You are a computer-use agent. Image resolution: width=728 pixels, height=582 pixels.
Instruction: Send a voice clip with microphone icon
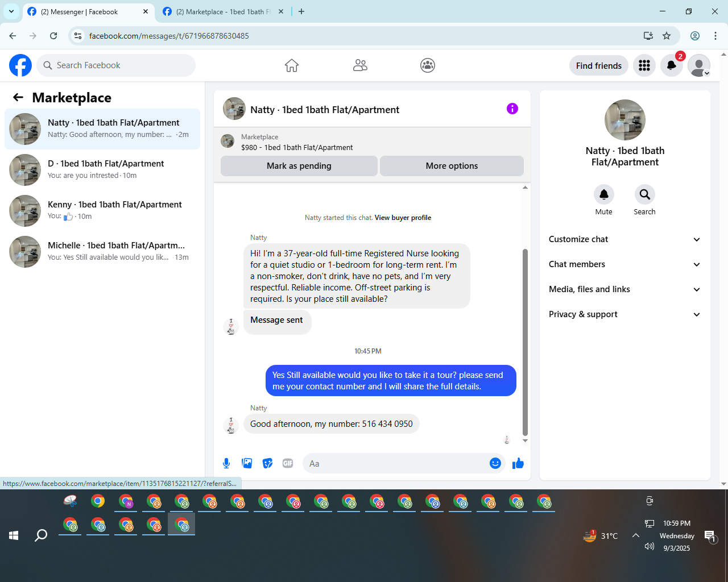pyautogui.click(x=226, y=463)
